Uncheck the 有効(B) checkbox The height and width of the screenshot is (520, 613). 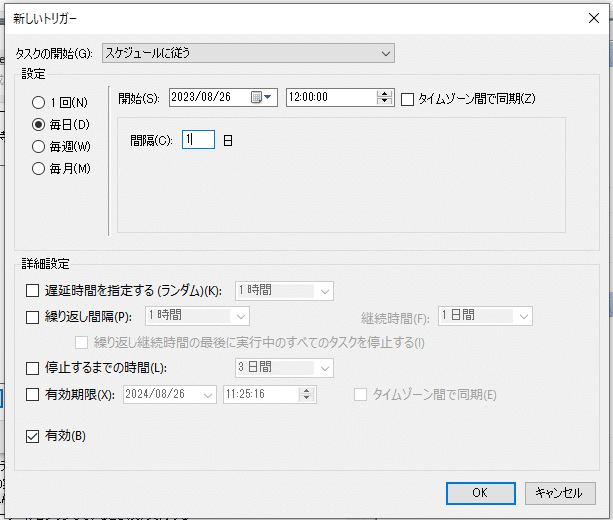pyautogui.click(x=32, y=436)
